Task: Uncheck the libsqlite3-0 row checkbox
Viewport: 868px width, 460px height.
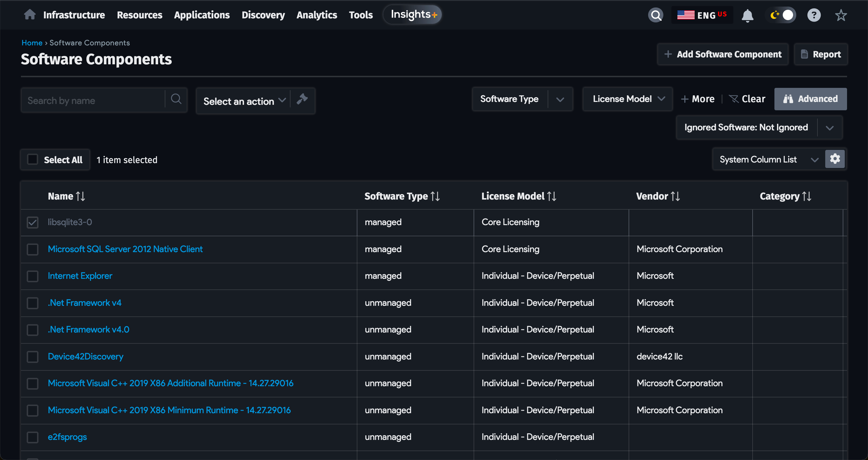Action: click(x=32, y=222)
